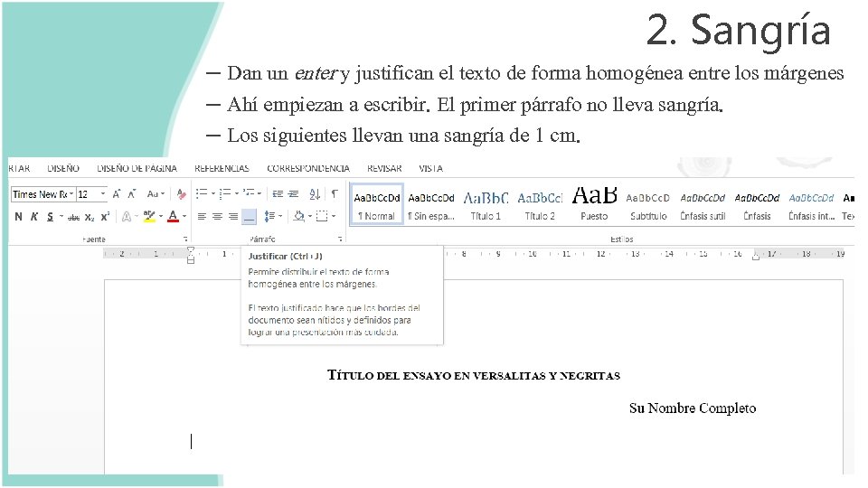Open the numbering library dropdown arrow

pos(236,193)
